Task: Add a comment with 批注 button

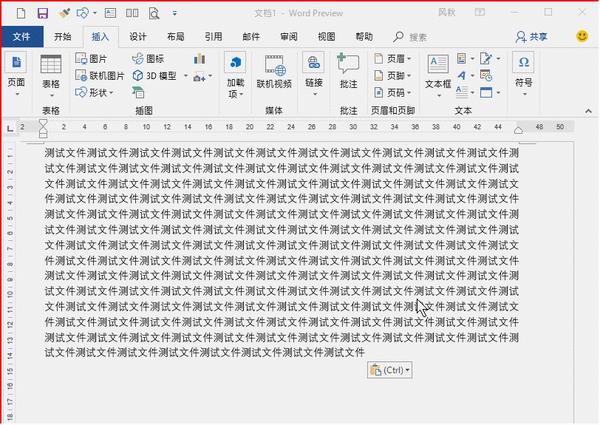Action: 348,72
